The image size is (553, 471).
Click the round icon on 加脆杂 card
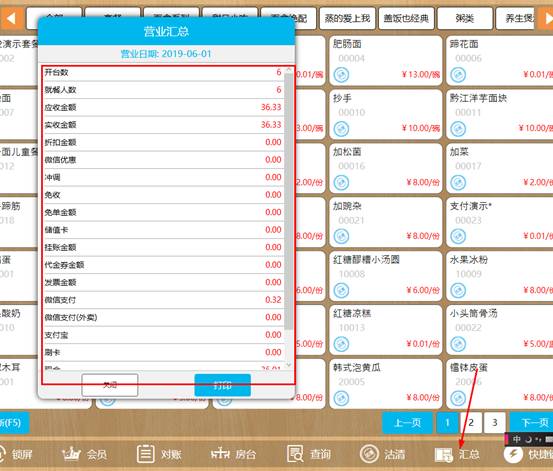click(341, 236)
